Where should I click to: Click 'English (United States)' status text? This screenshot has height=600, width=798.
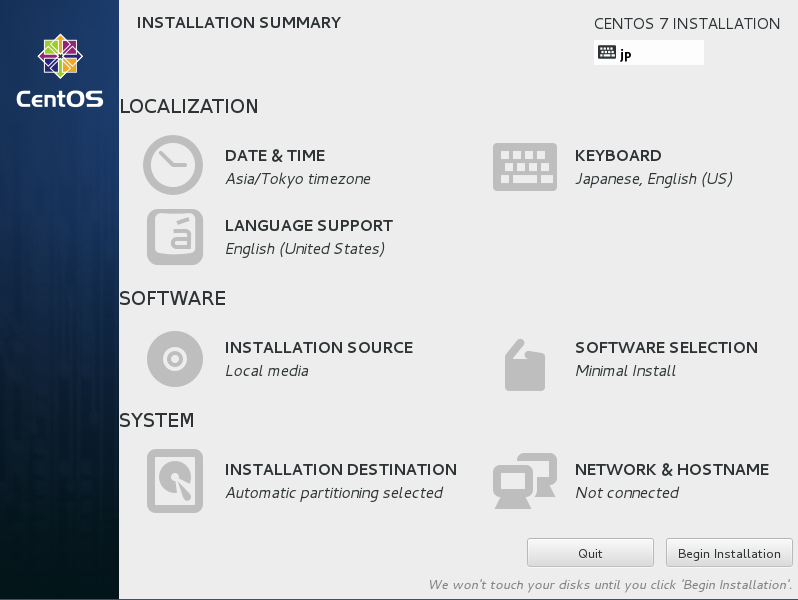click(305, 249)
